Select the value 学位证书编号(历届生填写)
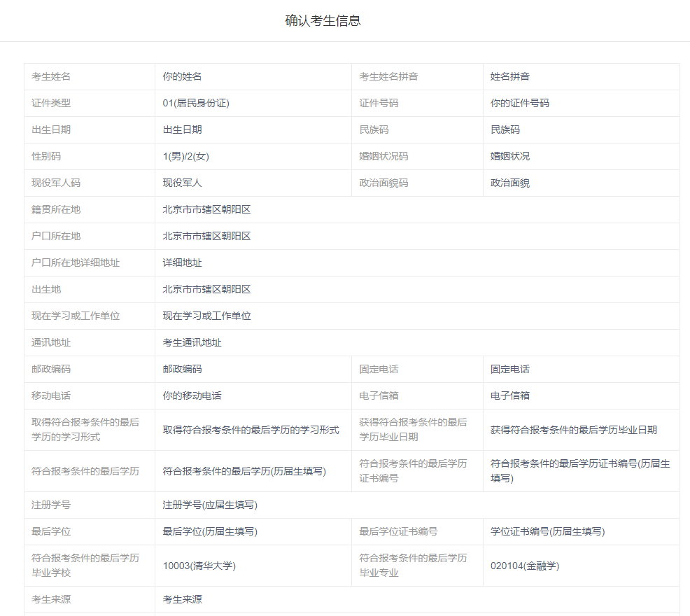The image size is (690, 616). pos(547,531)
